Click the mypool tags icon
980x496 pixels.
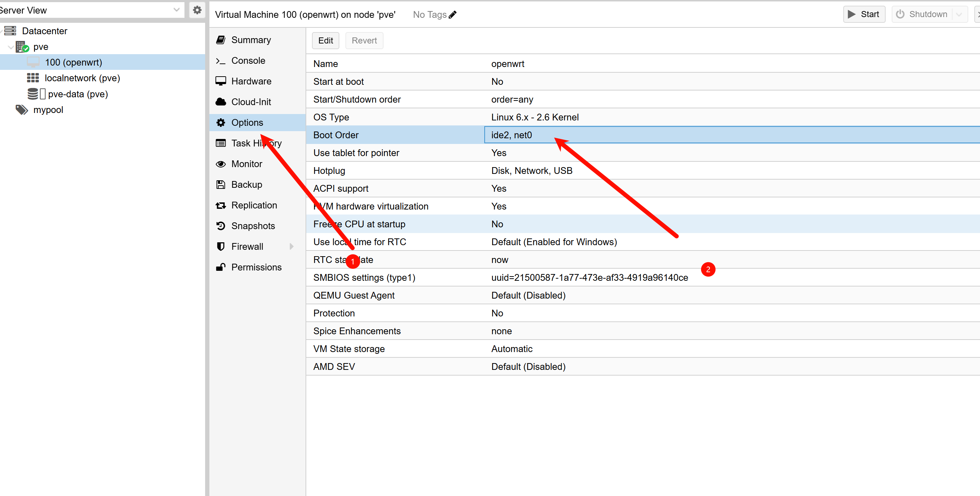[22, 110]
